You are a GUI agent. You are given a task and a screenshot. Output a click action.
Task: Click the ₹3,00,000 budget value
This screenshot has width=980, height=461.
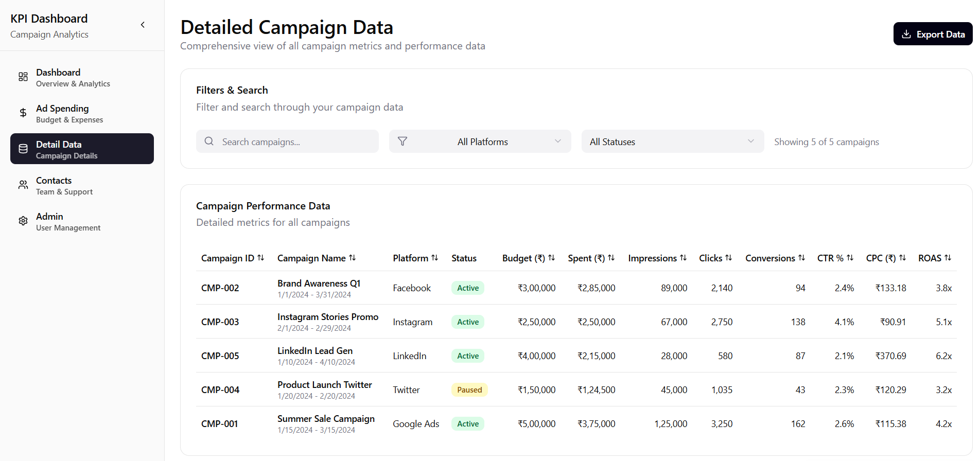536,288
